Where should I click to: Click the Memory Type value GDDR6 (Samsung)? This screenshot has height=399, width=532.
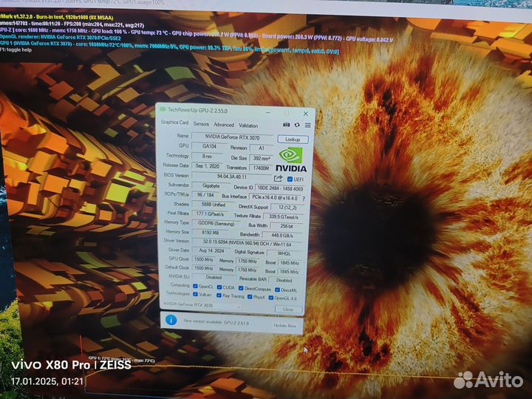tap(216, 224)
